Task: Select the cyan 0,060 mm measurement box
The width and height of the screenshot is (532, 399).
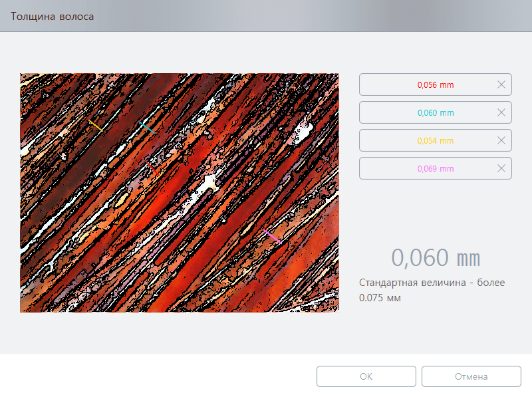Action: (x=436, y=112)
